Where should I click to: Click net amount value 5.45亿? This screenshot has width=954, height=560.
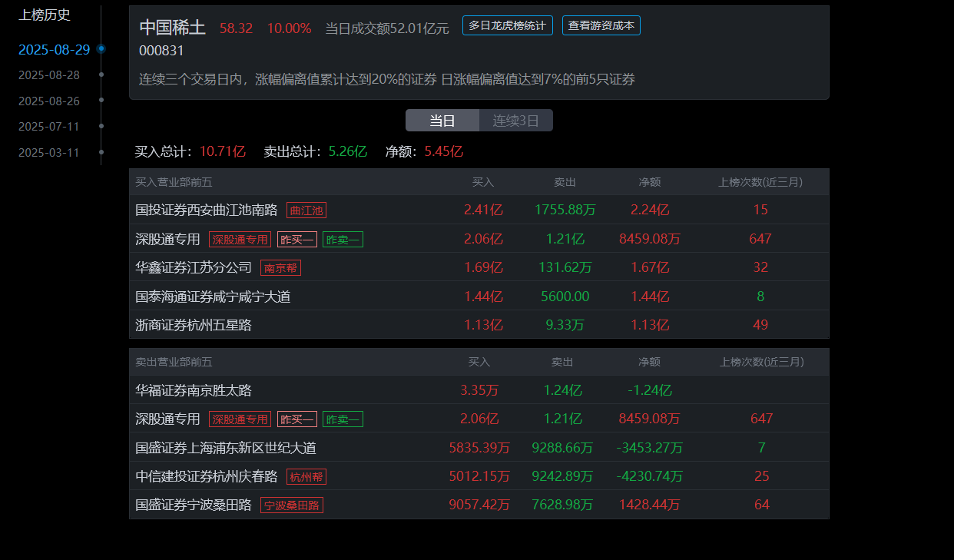coord(443,151)
